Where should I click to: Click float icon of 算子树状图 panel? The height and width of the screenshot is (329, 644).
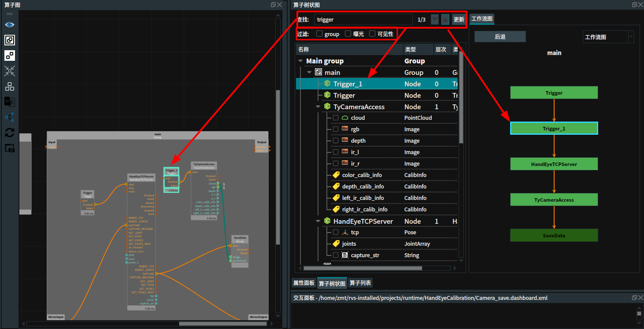point(634,5)
